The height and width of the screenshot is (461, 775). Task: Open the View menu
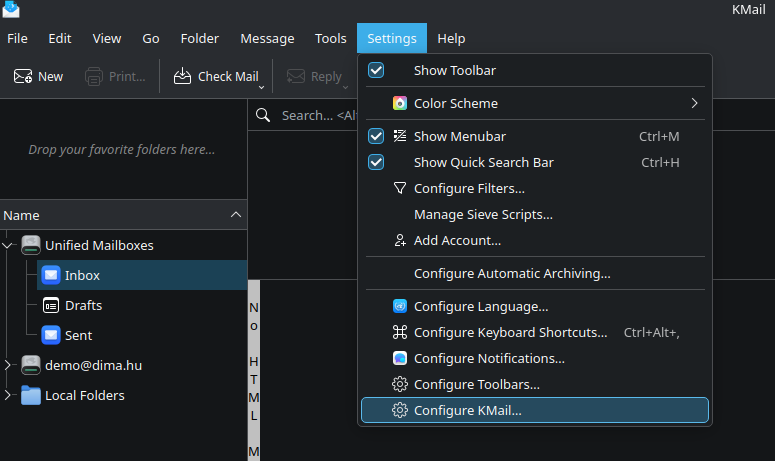click(x=107, y=38)
